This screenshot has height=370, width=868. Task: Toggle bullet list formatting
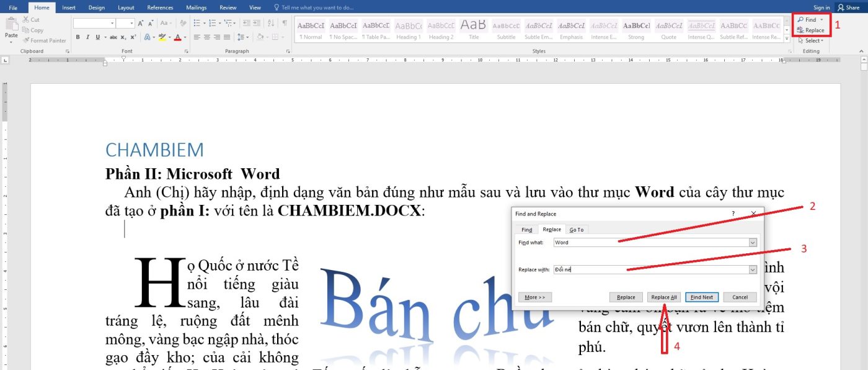point(197,23)
